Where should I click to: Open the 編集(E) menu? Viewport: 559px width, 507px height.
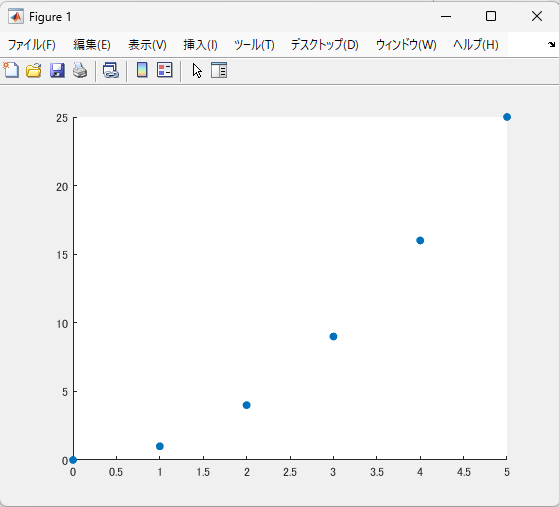click(x=92, y=45)
